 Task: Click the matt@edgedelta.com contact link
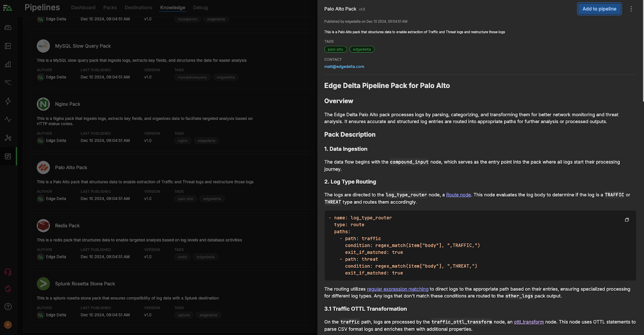[344, 67]
